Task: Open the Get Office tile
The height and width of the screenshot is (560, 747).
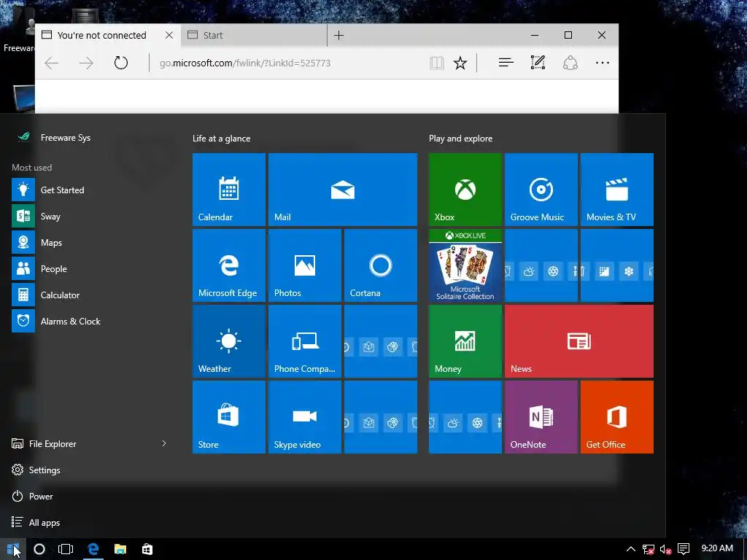Action: [x=617, y=416]
